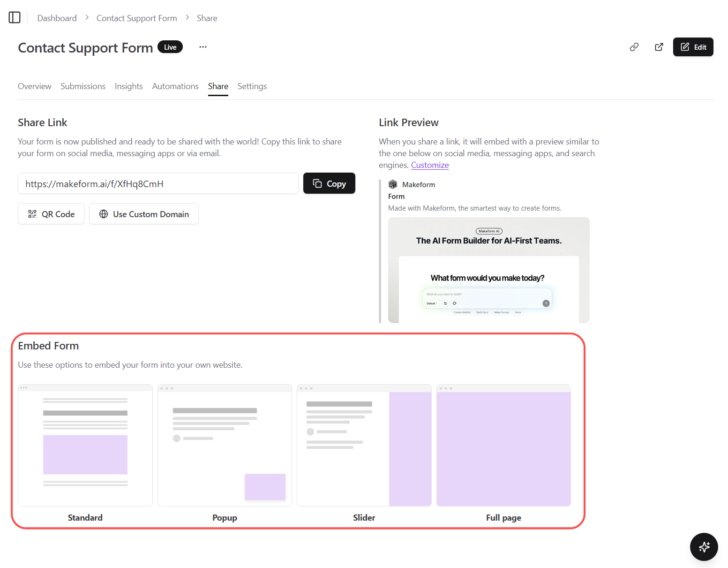Switch to the Submissions tab

[x=83, y=86]
